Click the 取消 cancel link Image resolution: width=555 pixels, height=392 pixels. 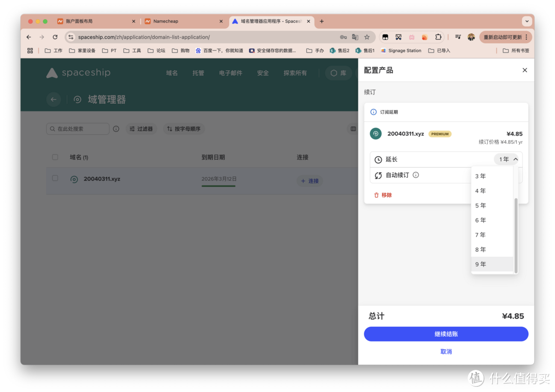pyautogui.click(x=446, y=351)
